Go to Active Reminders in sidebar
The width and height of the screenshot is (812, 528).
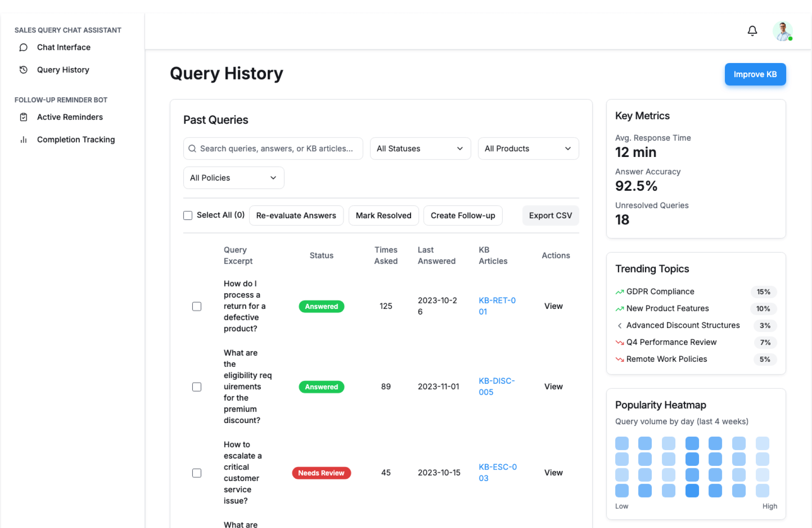click(70, 117)
